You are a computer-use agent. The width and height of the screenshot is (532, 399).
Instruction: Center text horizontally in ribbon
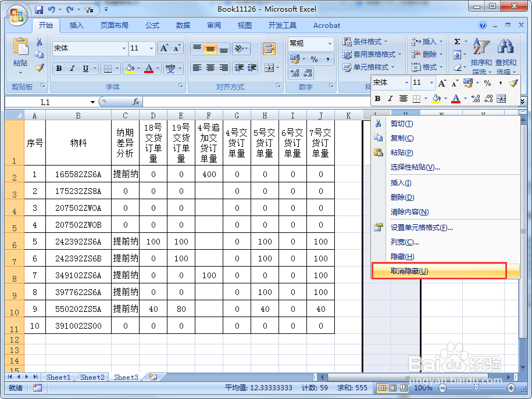(210, 68)
